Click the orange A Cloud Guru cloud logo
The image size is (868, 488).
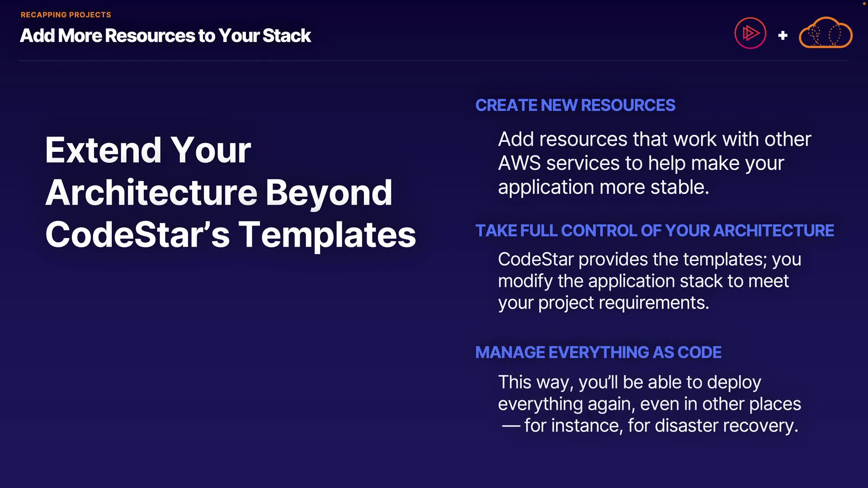tap(826, 33)
